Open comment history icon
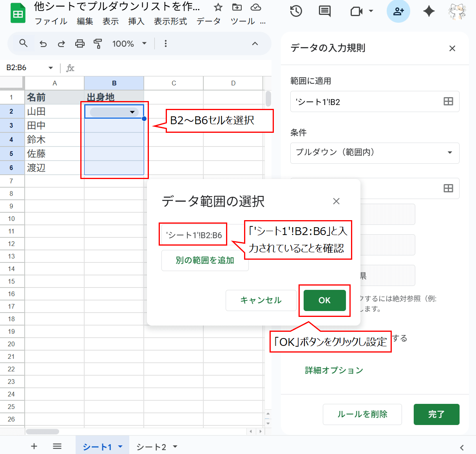 pyautogui.click(x=324, y=11)
